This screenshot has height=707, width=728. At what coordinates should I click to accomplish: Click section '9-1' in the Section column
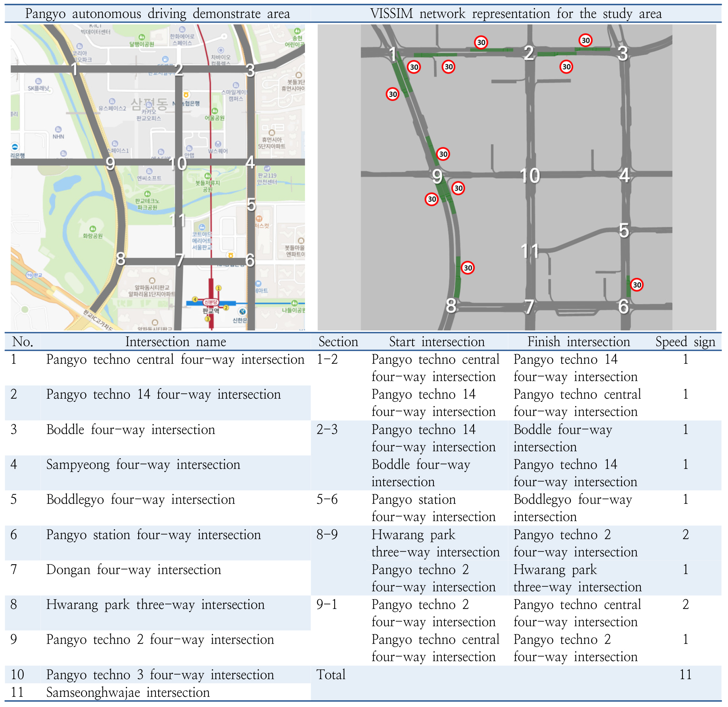[327, 604]
